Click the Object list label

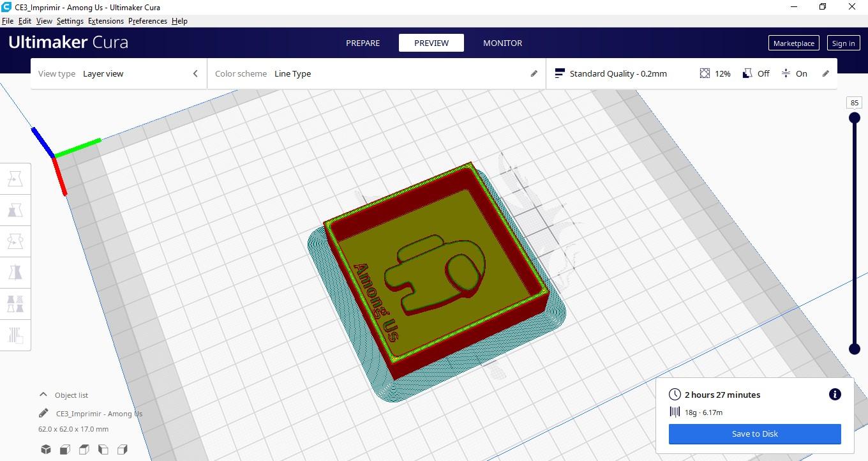point(71,395)
